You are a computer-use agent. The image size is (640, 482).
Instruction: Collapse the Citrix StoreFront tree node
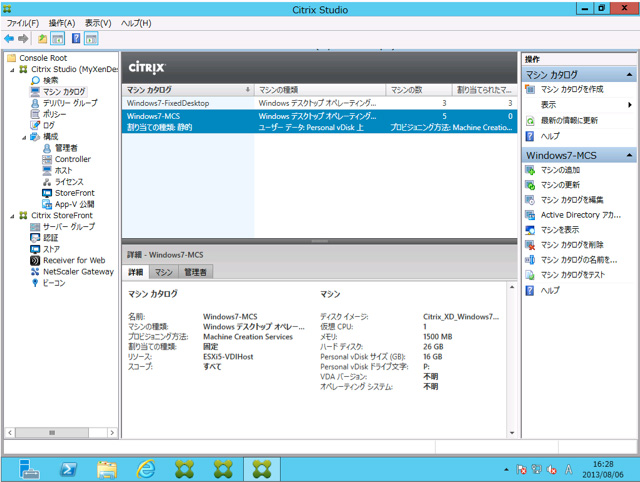click(12, 216)
